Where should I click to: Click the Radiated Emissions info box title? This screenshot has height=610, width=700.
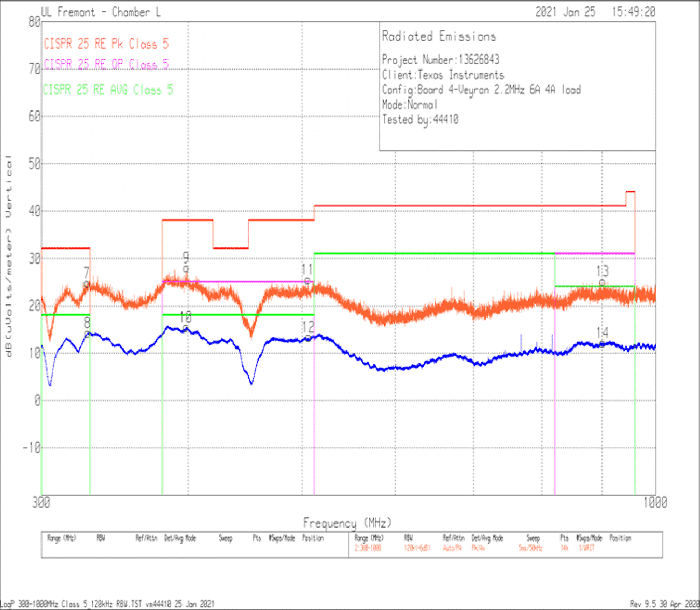(x=438, y=36)
